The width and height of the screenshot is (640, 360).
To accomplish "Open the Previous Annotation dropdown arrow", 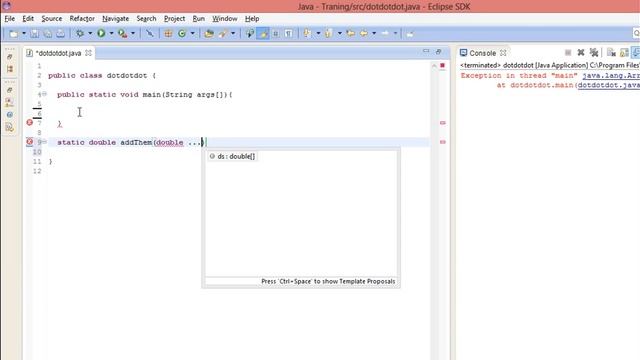I will [x=340, y=33].
